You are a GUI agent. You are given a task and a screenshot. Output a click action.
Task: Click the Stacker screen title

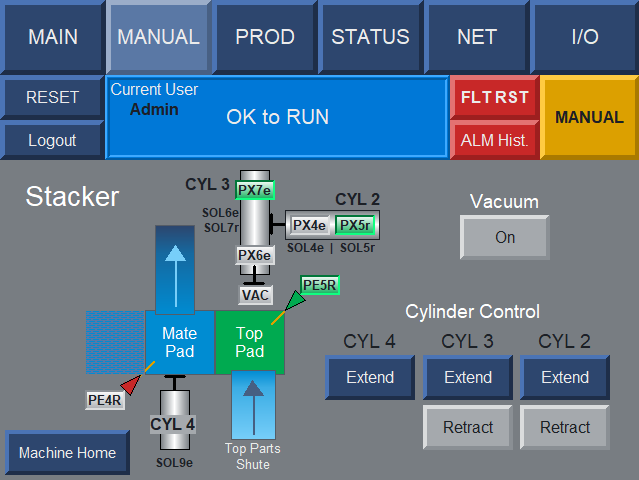click(72, 197)
